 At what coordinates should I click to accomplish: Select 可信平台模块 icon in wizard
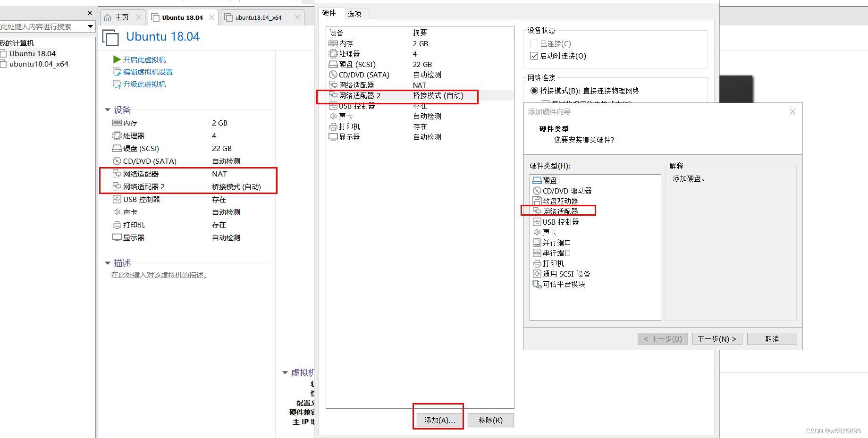[537, 284]
